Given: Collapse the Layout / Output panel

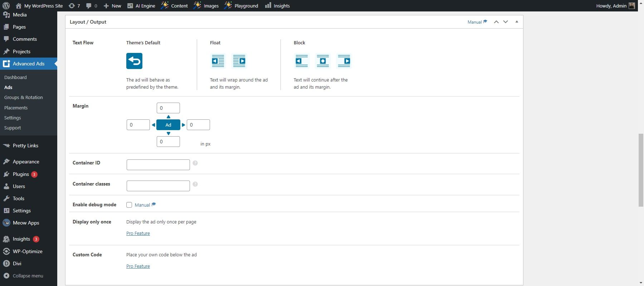Looking at the screenshot, I should point(517,22).
